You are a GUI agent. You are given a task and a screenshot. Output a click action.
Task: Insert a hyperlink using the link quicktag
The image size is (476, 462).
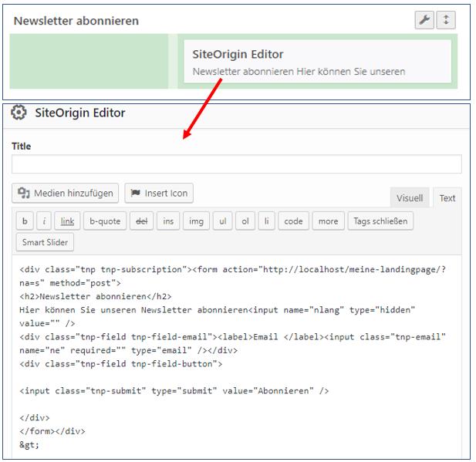(68, 221)
